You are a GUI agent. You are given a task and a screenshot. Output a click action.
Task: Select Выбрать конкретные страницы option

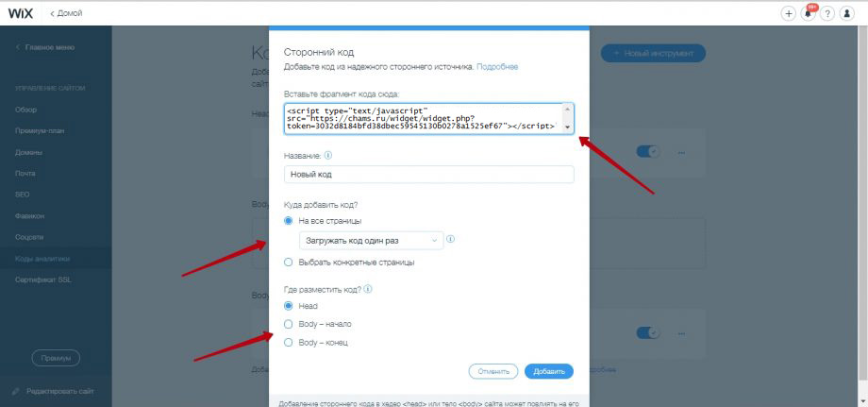pos(349,263)
